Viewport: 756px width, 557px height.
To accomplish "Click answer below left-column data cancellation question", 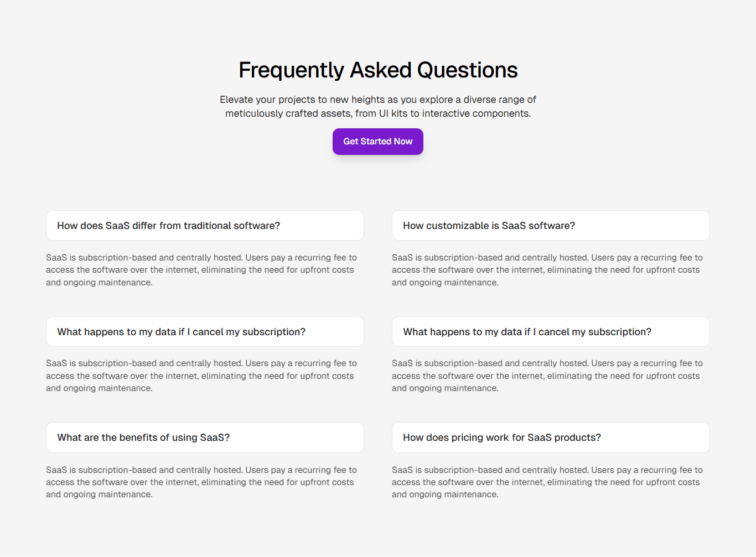I will [201, 376].
